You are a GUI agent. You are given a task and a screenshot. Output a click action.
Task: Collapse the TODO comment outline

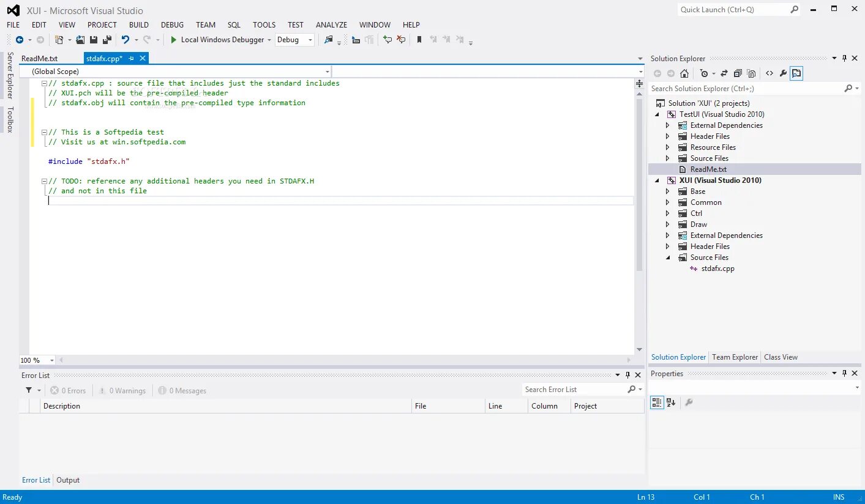coord(44,181)
